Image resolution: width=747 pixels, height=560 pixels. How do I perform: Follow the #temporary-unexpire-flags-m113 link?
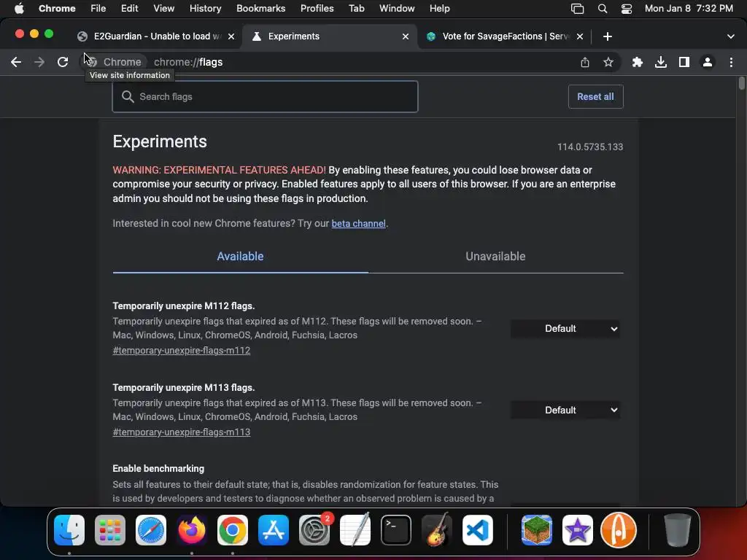[182, 432]
